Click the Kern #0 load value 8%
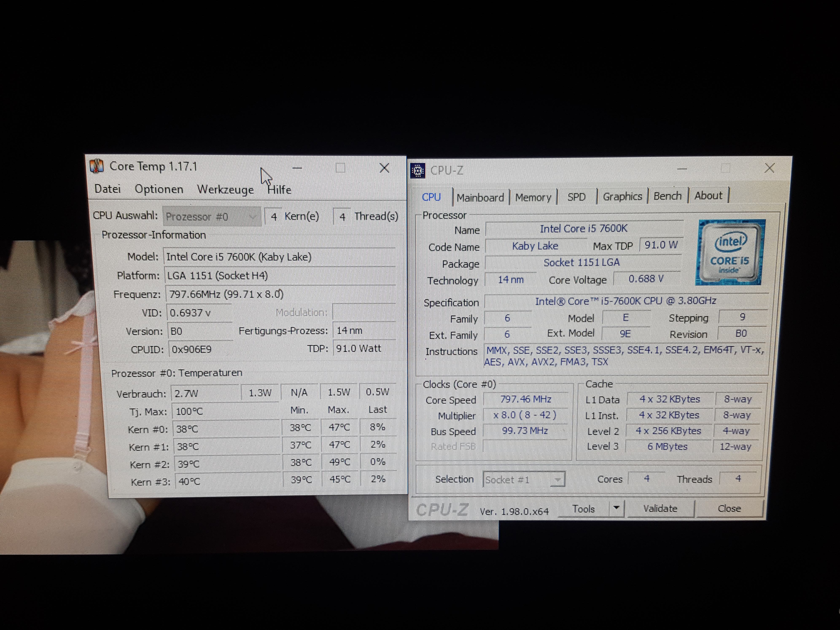840x630 pixels. point(378,427)
